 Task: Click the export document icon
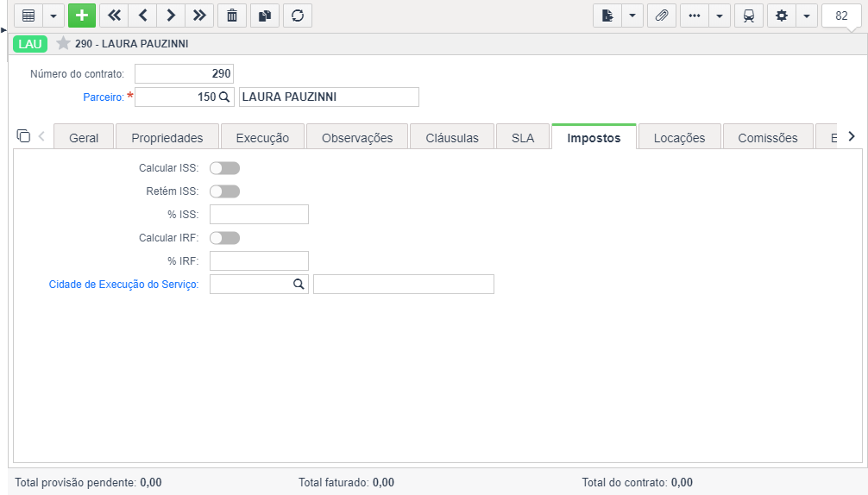[607, 16]
